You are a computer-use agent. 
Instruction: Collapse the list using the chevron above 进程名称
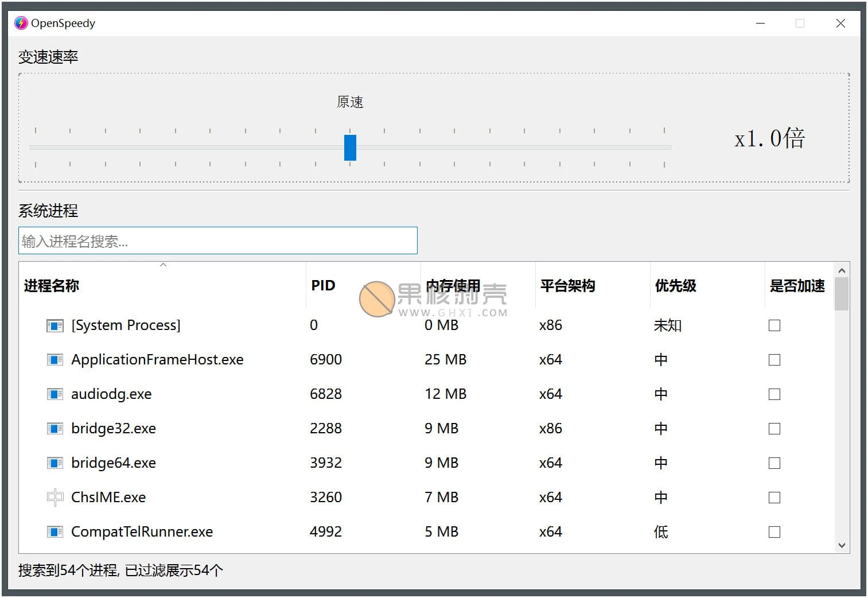pos(163,264)
